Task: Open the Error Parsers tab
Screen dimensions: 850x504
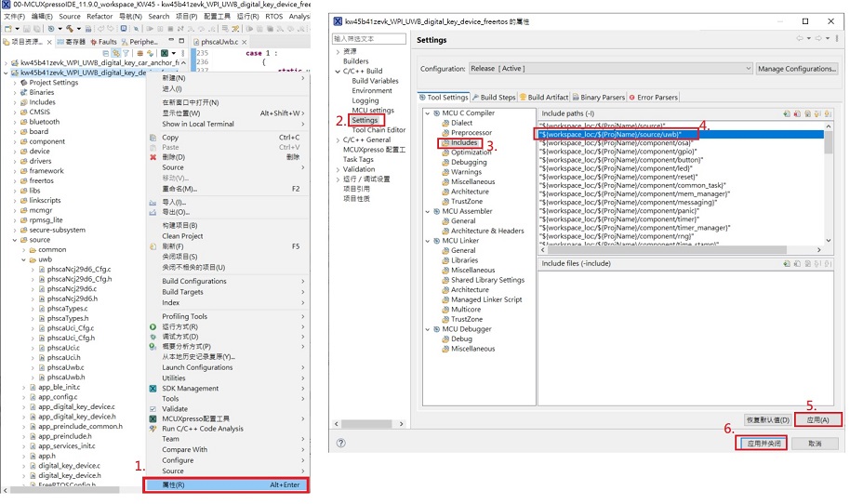Action: (656, 97)
